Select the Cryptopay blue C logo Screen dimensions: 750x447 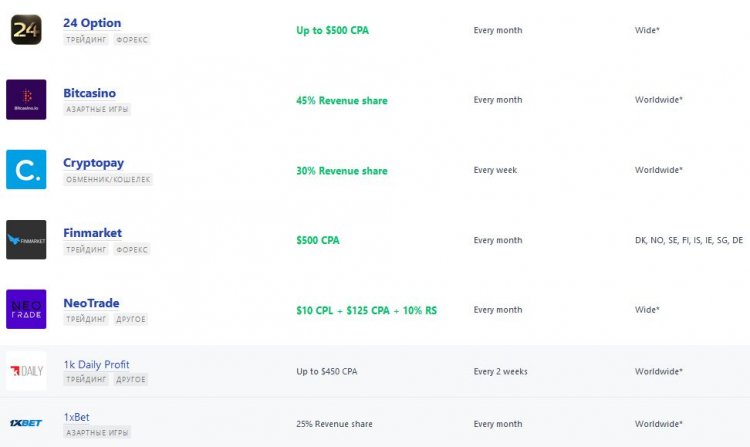(26, 169)
